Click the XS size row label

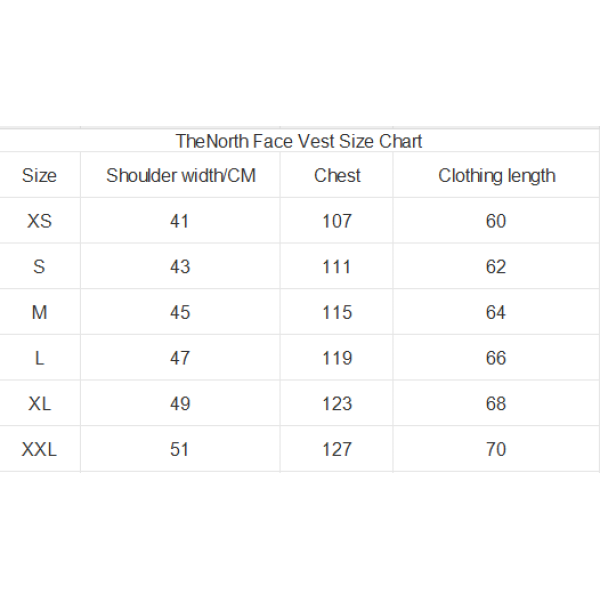39,221
